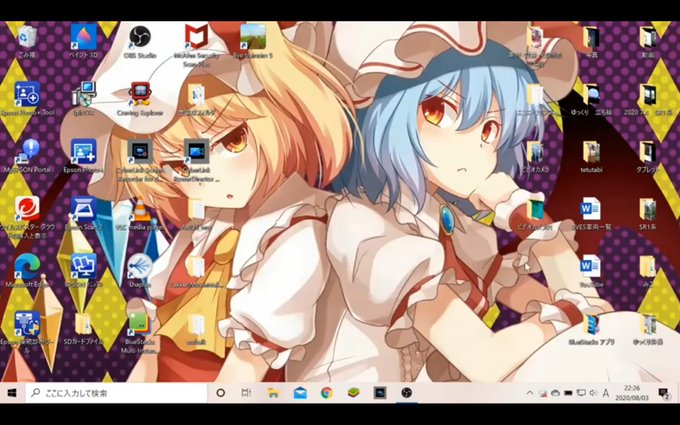
Task: Open the Recycle Bin desktop icon
Action: 27,37
